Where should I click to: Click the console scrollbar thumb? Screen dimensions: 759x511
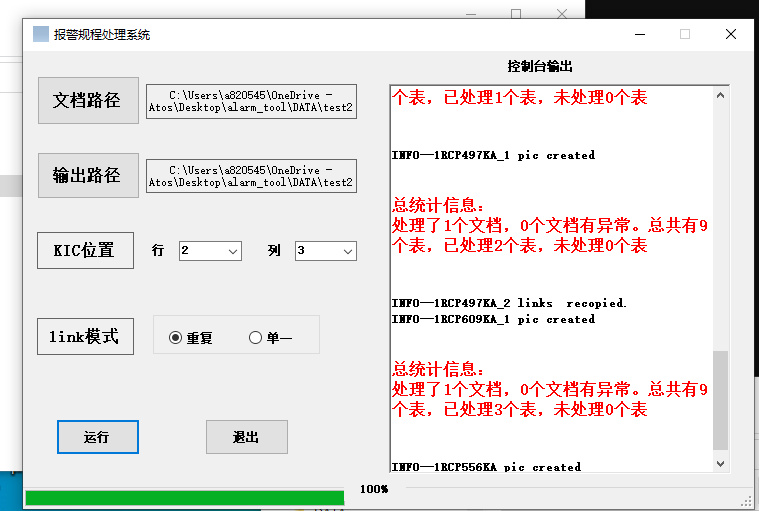[x=720, y=400]
